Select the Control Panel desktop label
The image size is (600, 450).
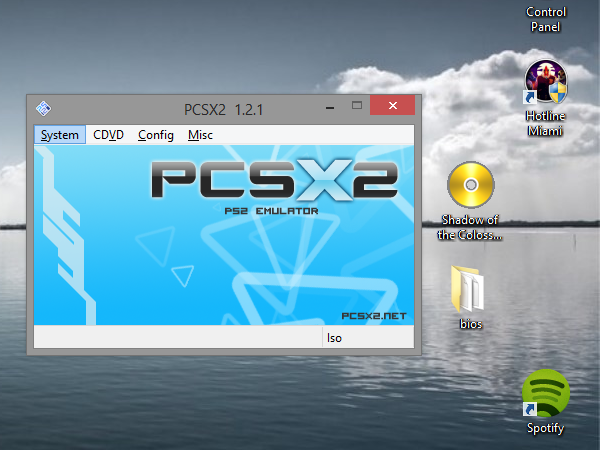(x=546, y=19)
